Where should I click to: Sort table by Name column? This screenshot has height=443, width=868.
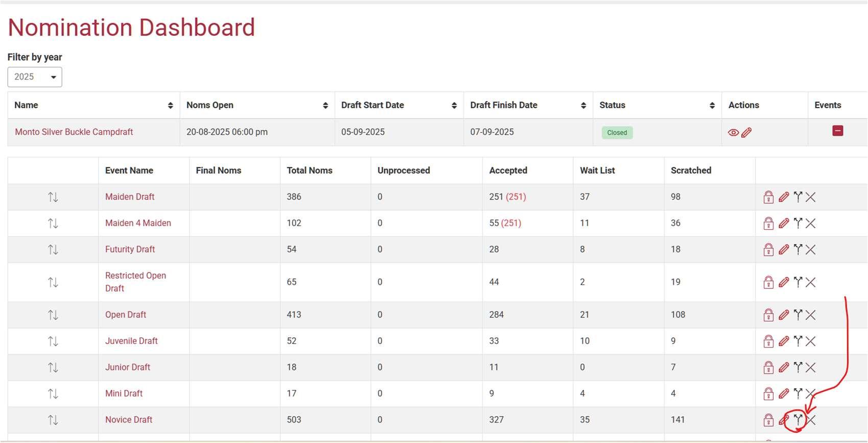[170, 106]
